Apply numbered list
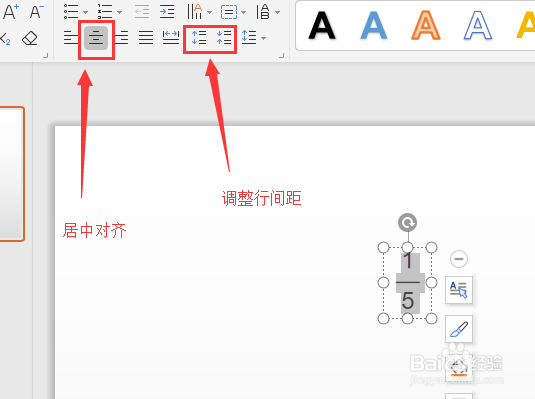Image resolution: width=535 pixels, height=399 pixels. pyautogui.click(x=105, y=12)
